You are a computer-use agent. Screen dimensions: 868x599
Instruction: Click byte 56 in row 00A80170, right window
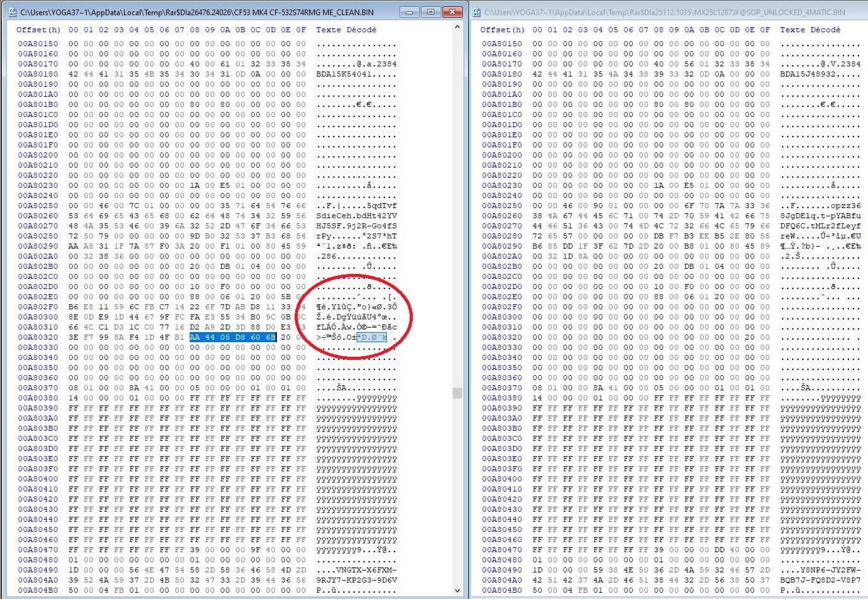click(x=689, y=64)
